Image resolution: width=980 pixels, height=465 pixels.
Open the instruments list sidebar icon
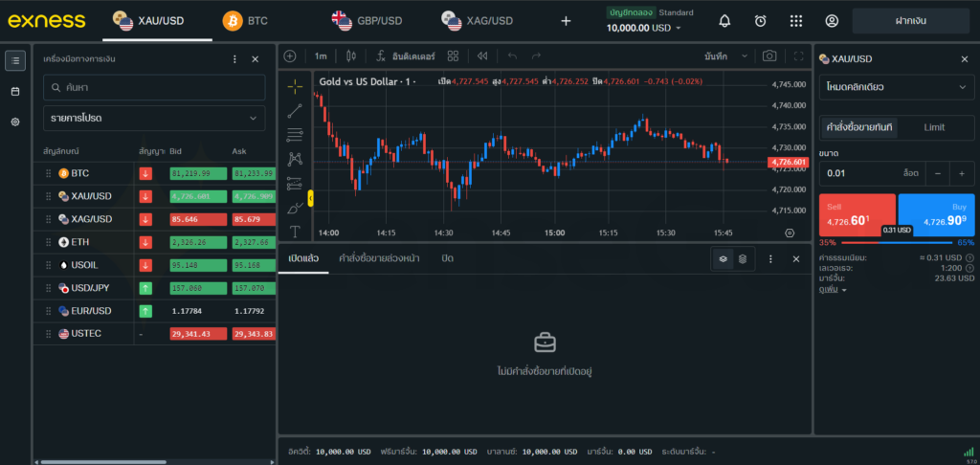tap(15, 60)
